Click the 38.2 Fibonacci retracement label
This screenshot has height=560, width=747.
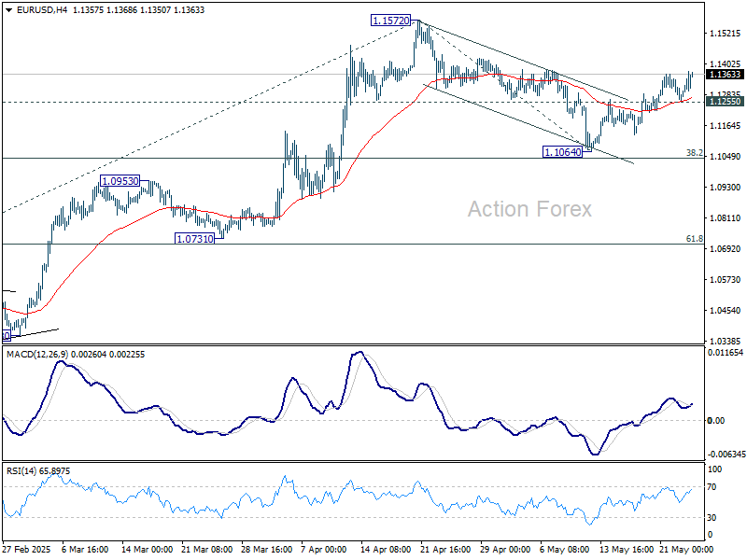pyautogui.click(x=694, y=154)
